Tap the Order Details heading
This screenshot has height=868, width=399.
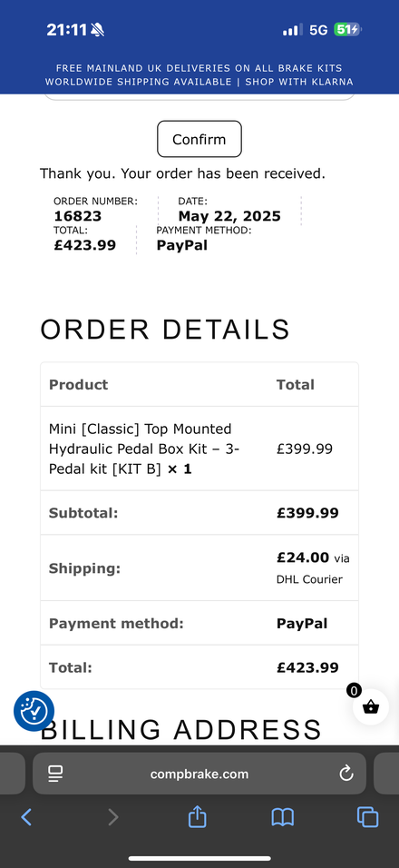coord(165,330)
